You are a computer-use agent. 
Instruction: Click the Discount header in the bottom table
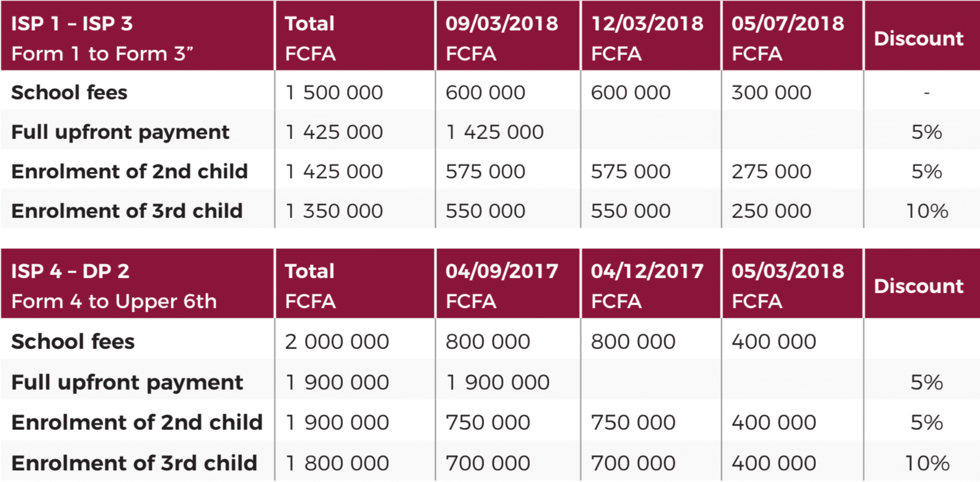point(918,286)
